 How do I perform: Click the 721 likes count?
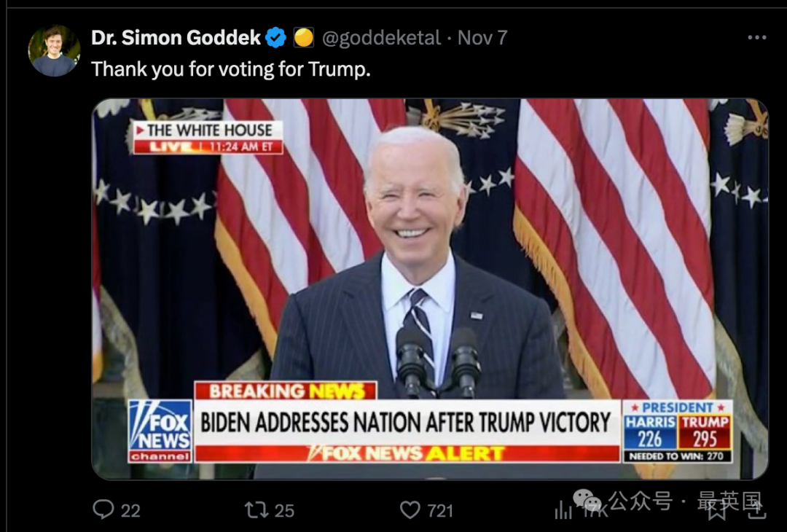(x=440, y=511)
